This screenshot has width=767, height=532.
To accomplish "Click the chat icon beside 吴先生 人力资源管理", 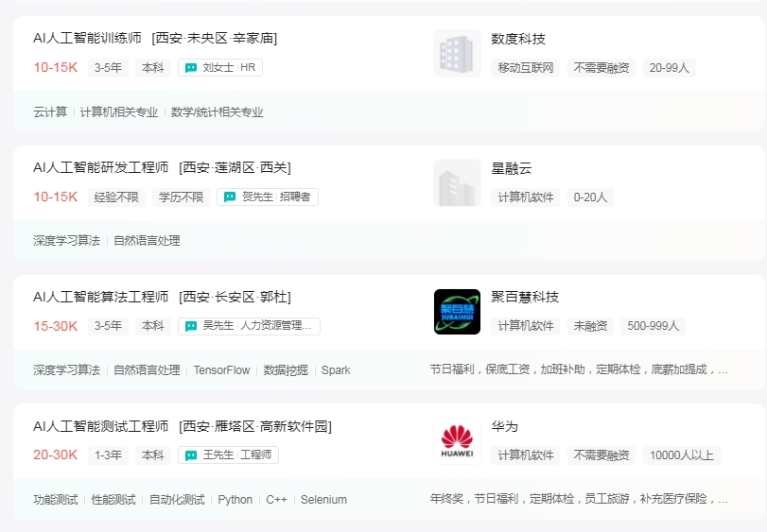I will pyautogui.click(x=191, y=326).
